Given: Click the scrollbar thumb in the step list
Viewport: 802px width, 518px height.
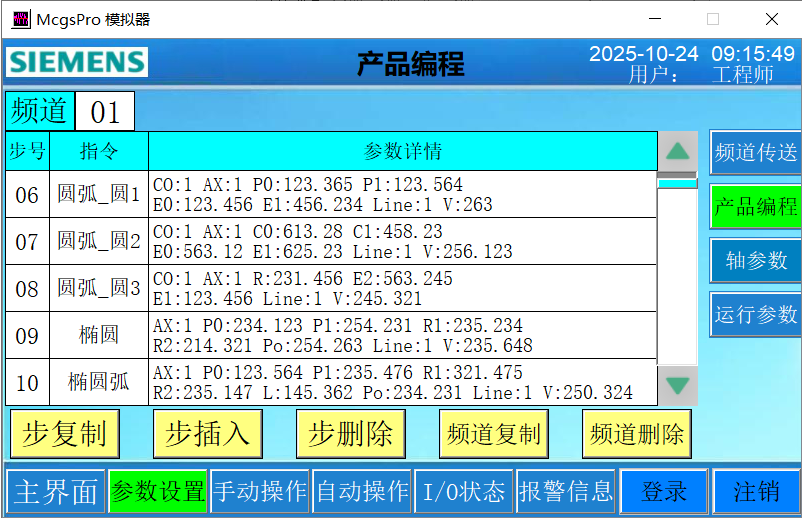Looking at the screenshot, I should (677, 183).
